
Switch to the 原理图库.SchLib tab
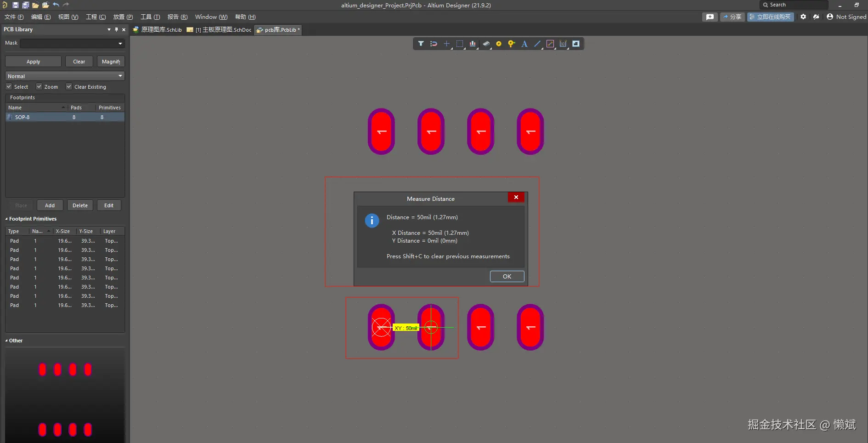[157, 29]
